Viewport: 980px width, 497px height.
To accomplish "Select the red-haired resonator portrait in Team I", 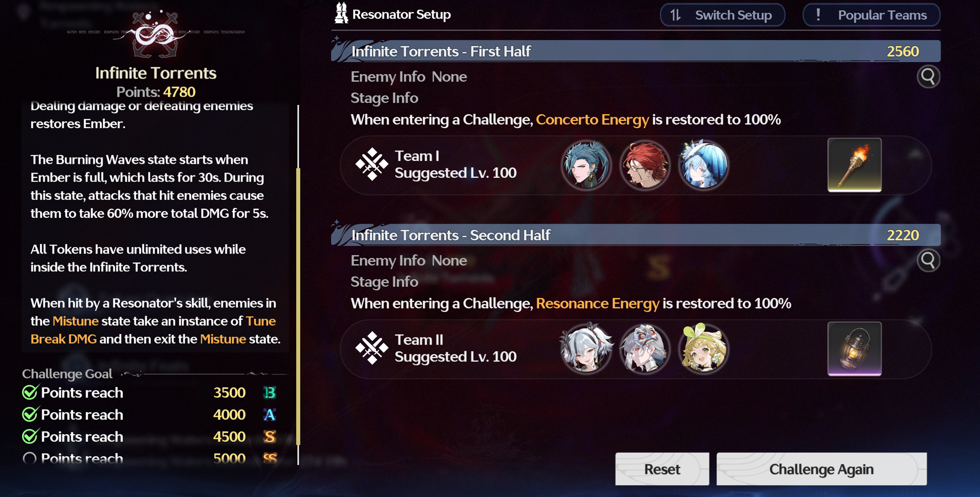I will pyautogui.click(x=645, y=165).
